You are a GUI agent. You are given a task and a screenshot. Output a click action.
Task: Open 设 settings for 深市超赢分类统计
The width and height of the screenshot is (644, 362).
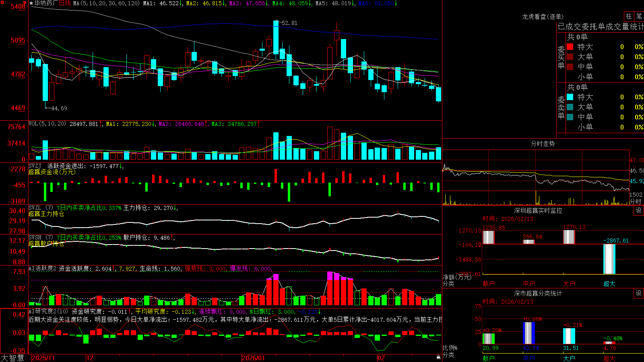pos(639,293)
